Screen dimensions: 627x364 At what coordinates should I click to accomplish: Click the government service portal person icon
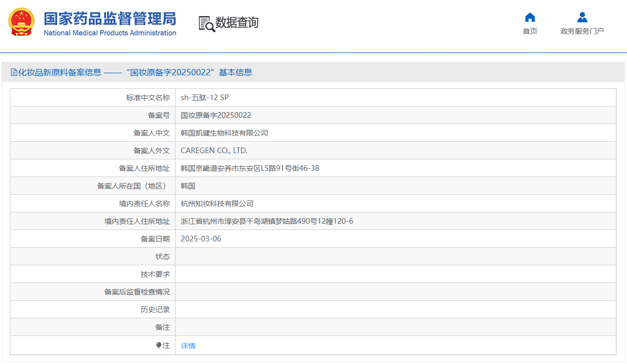tap(582, 17)
